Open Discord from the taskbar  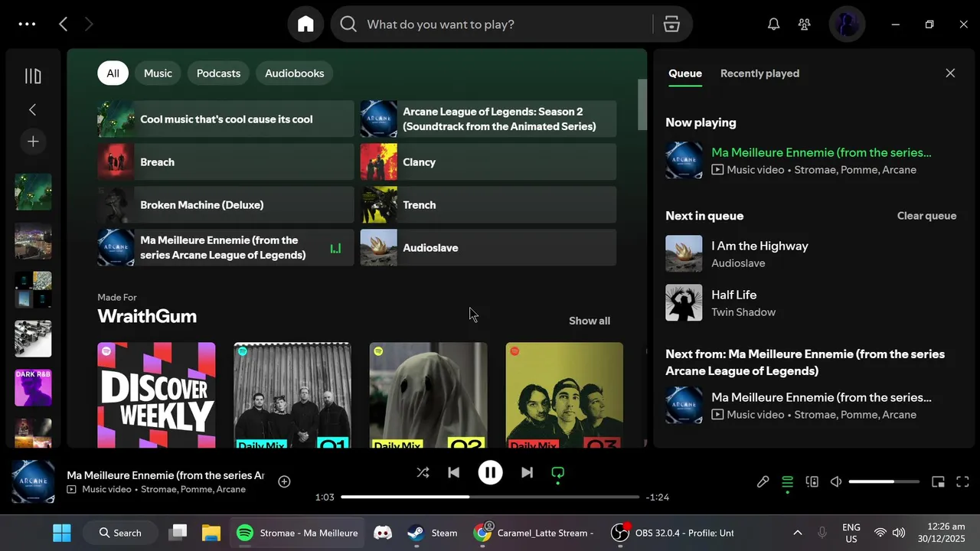[382, 533]
